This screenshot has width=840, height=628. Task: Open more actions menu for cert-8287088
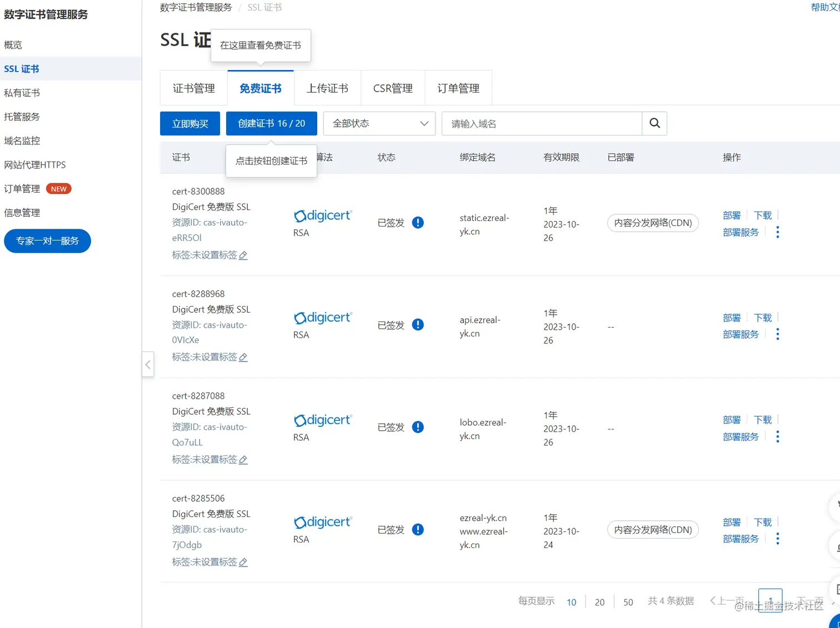777,437
